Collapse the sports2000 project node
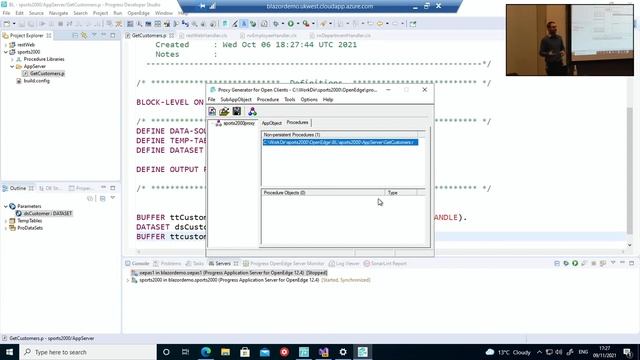The height and width of the screenshot is (360, 640). point(6,52)
